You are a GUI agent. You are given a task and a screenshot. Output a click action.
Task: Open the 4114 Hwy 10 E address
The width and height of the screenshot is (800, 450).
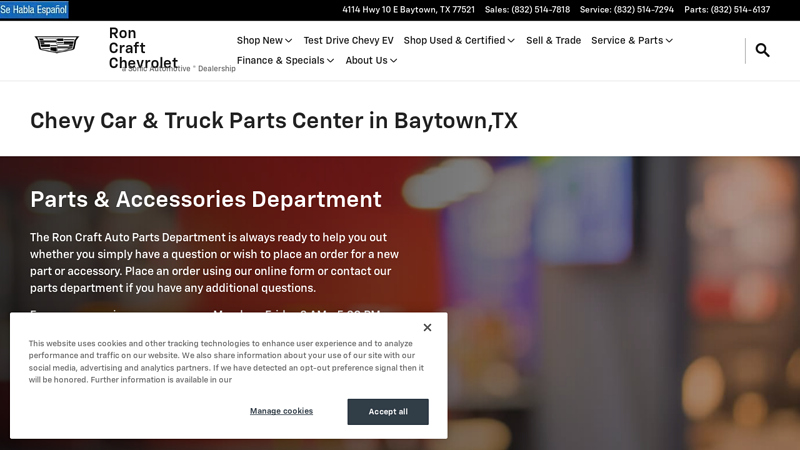(x=408, y=10)
